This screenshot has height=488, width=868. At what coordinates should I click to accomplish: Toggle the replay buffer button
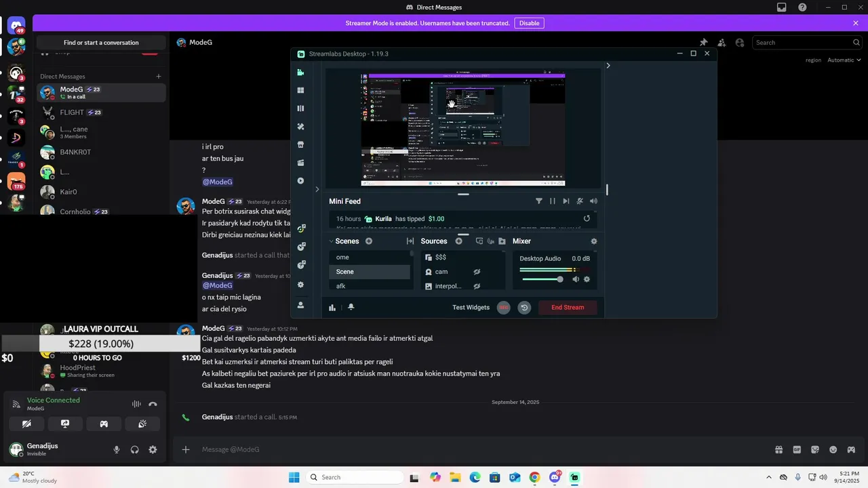524,307
